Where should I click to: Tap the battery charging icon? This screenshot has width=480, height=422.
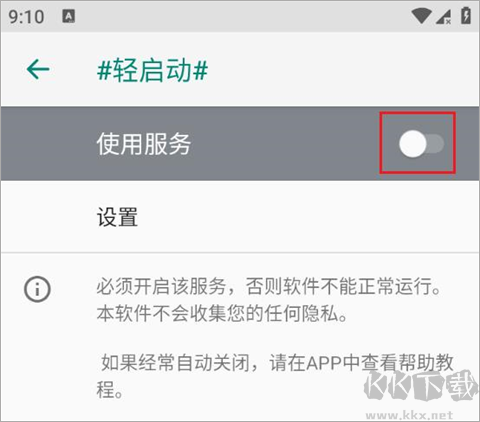click(466, 16)
